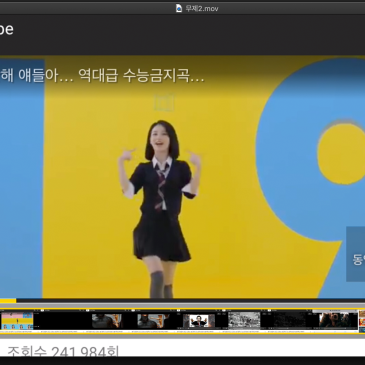This screenshot has height=365, width=365.
Task: Click the 조회수 241,984회 view count text
Action: click(x=63, y=351)
